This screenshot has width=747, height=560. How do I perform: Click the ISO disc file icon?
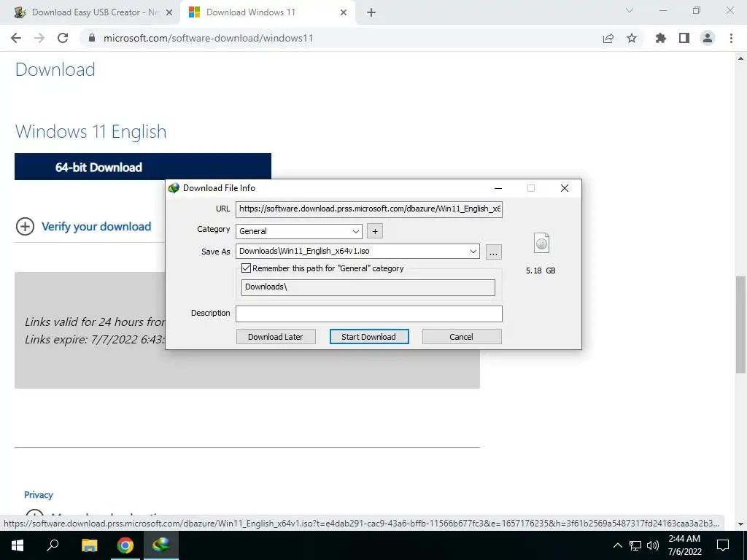[x=542, y=243]
